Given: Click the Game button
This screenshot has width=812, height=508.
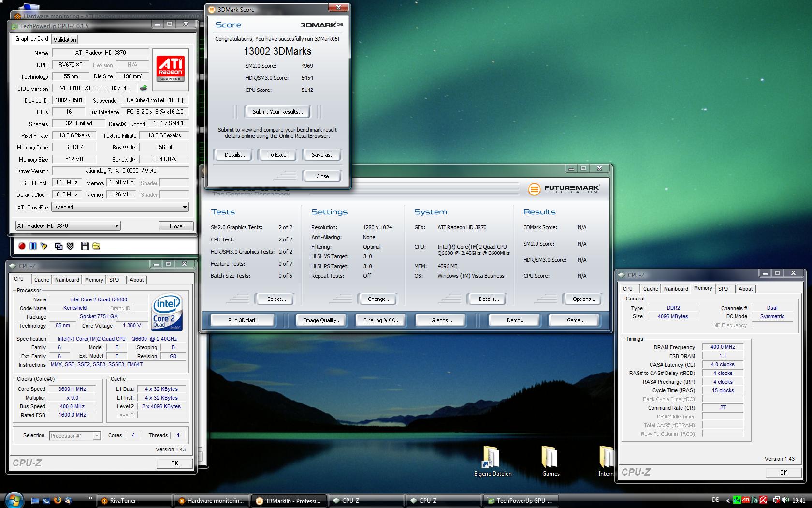Looking at the screenshot, I should [x=575, y=320].
